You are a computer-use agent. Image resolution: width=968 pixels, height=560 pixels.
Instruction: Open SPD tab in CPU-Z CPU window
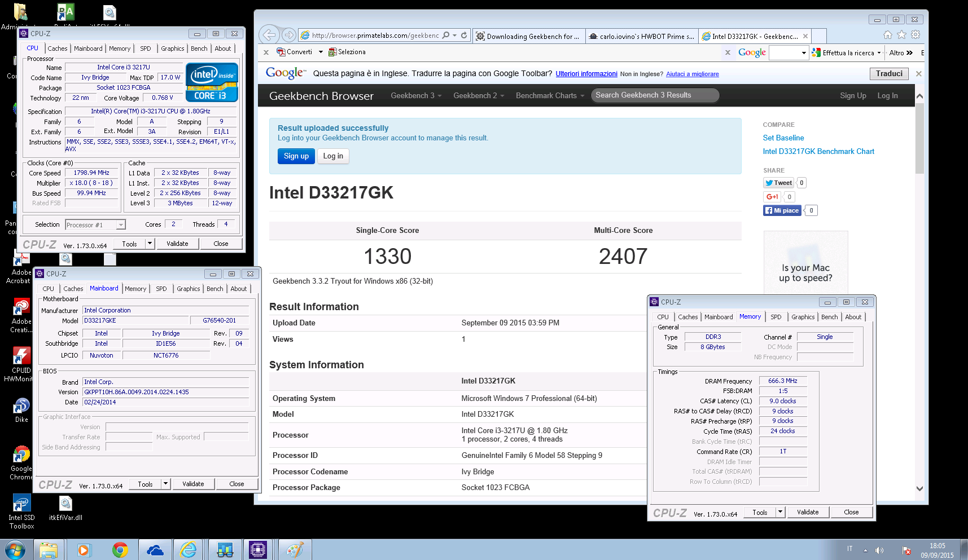tap(146, 48)
